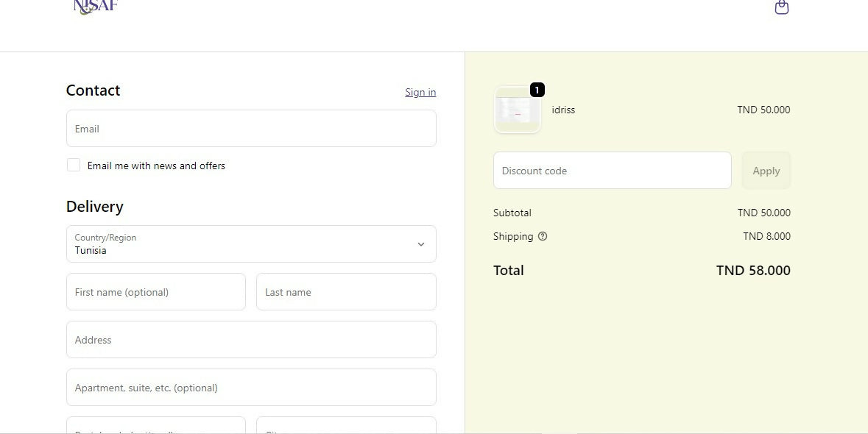Open the shopping bag cart icon
Viewport: 868px width, 434px height.
click(x=781, y=7)
